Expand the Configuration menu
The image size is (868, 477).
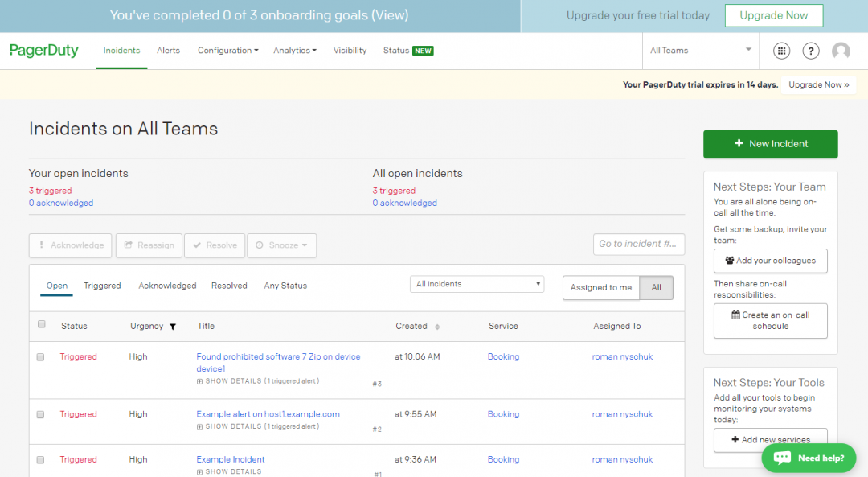tap(227, 51)
